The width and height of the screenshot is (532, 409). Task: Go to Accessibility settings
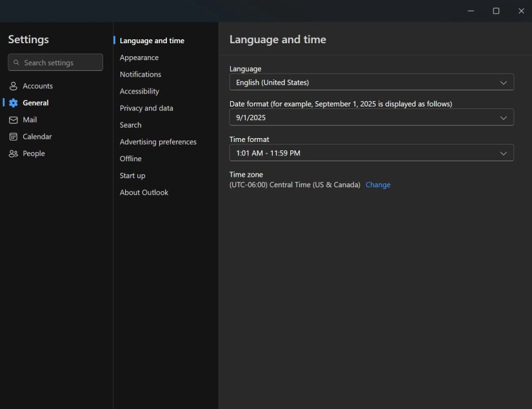139,91
